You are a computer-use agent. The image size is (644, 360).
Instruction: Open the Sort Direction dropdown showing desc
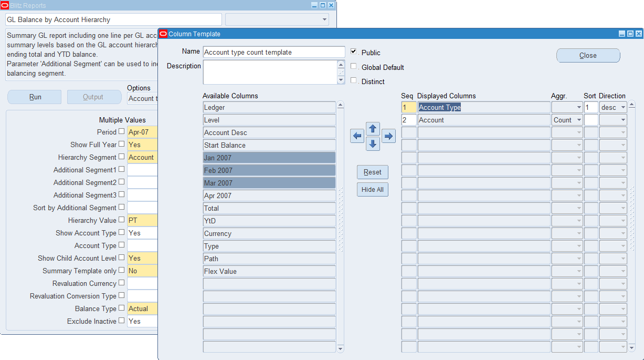pos(624,107)
